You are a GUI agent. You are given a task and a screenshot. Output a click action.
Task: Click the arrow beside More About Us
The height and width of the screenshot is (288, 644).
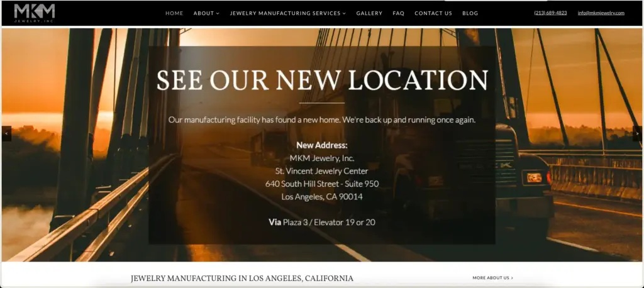tap(512, 278)
